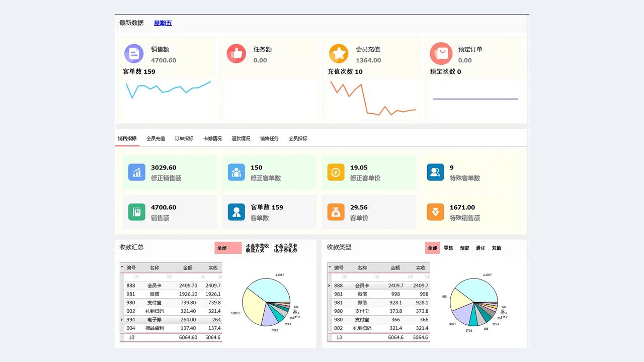Screen dimensions: 644x362
Task: Click the red thumbs-up 任务额 icon
Action: coord(236,53)
